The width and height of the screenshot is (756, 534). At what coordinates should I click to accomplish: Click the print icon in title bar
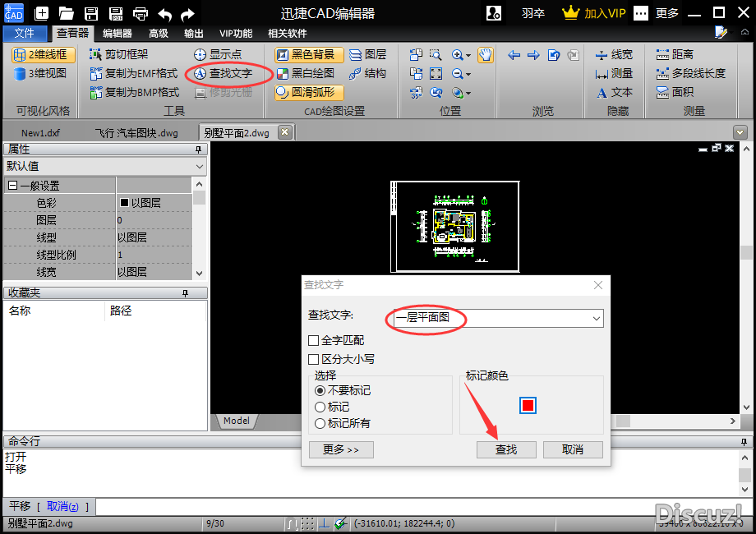tap(141, 13)
